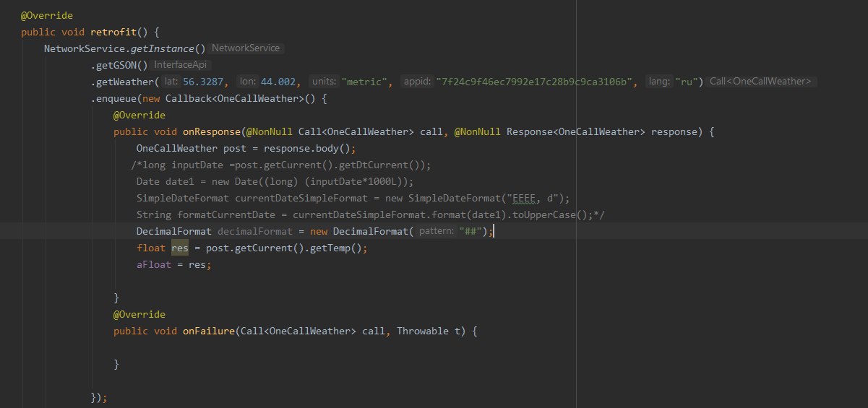Click the @NonNull annotation before the Response parameter
Screen dimensions: 868x408
pyautogui.click(x=478, y=131)
